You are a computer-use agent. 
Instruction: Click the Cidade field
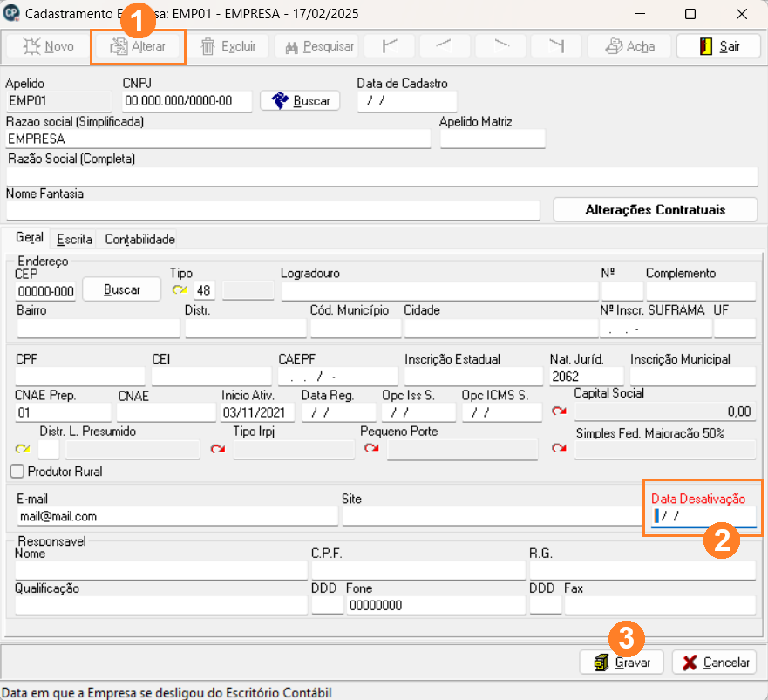point(501,328)
